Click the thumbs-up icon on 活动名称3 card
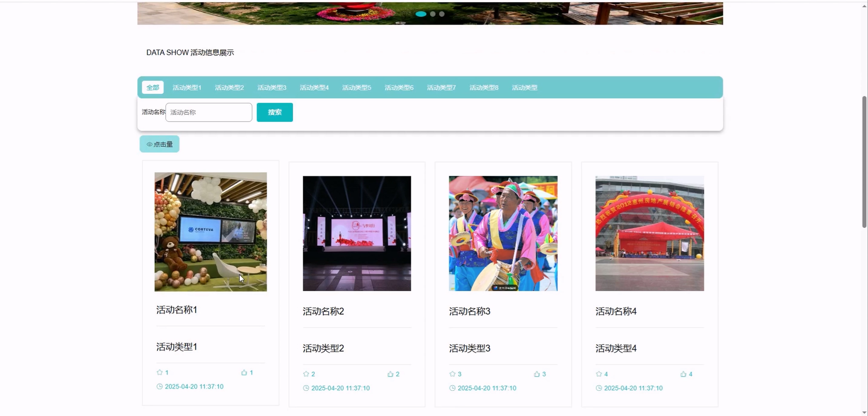Image resolution: width=868 pixels, height=416 pixels. click(x=537, y=374)
